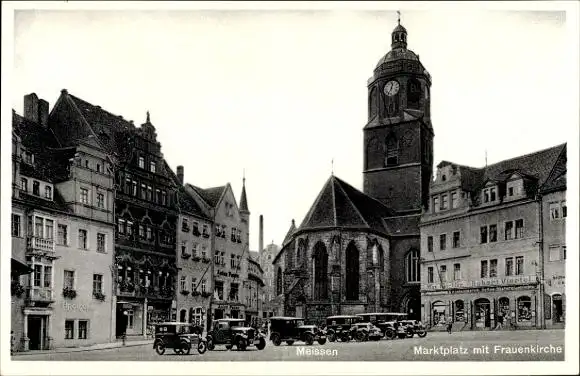Screen dimensions: 580x376
Task: Click the tall factory chimney in background
Action: pos(261,234)
